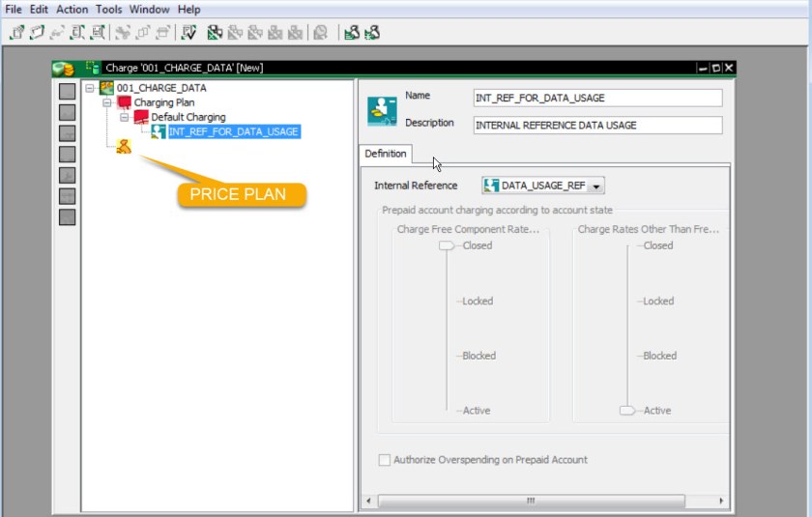The image size is (812, 517).
Task: Click the horizontal scrollbar thumb in Definition panel
Action: (x=532, y=501)
